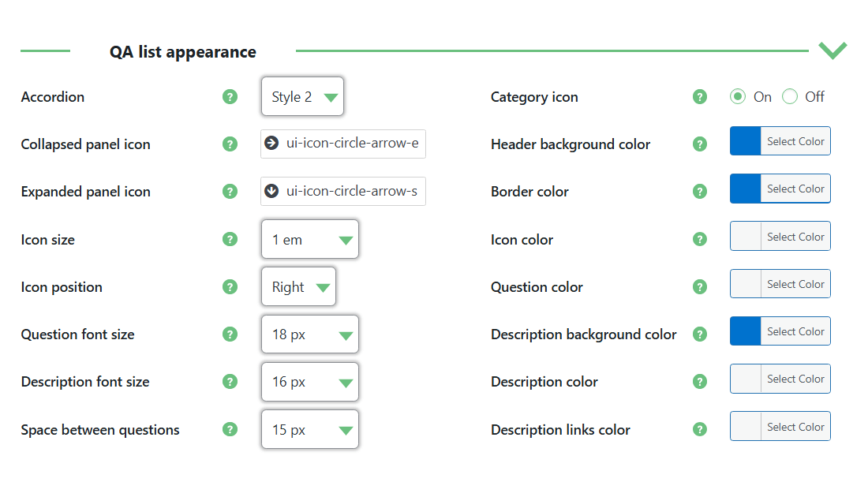The image size is (868, 497).
Task: Click Select Color for Question color
Action: 795,284
